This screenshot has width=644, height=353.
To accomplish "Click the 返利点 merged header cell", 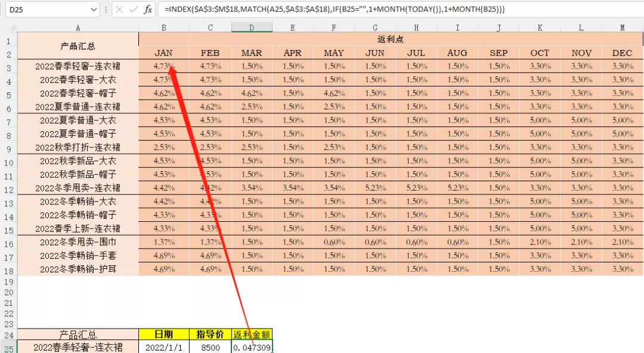I will [391, 39].
